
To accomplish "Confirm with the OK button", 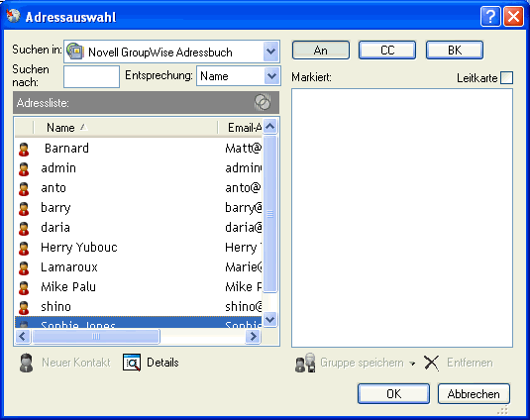I will click(x=393, y=393).
